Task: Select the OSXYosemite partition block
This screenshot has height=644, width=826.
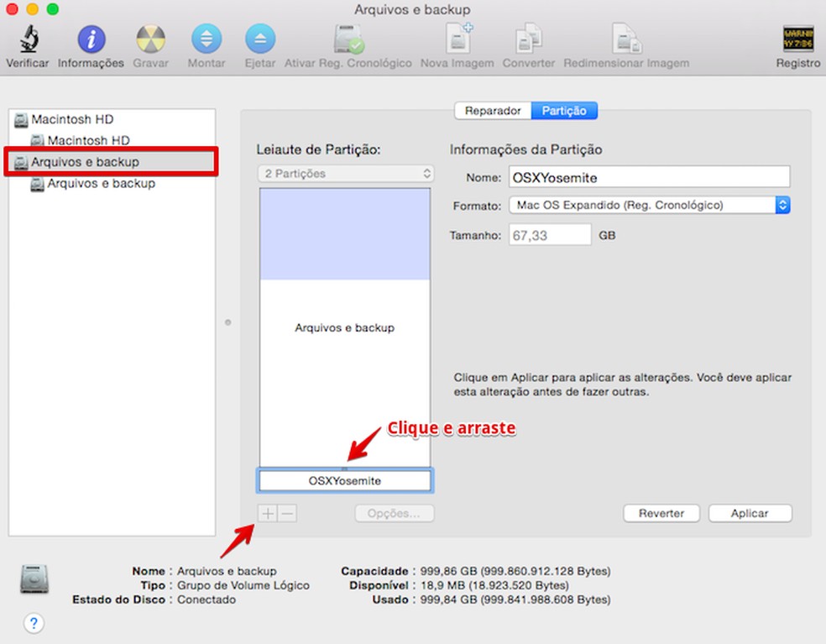Action: 345,480
